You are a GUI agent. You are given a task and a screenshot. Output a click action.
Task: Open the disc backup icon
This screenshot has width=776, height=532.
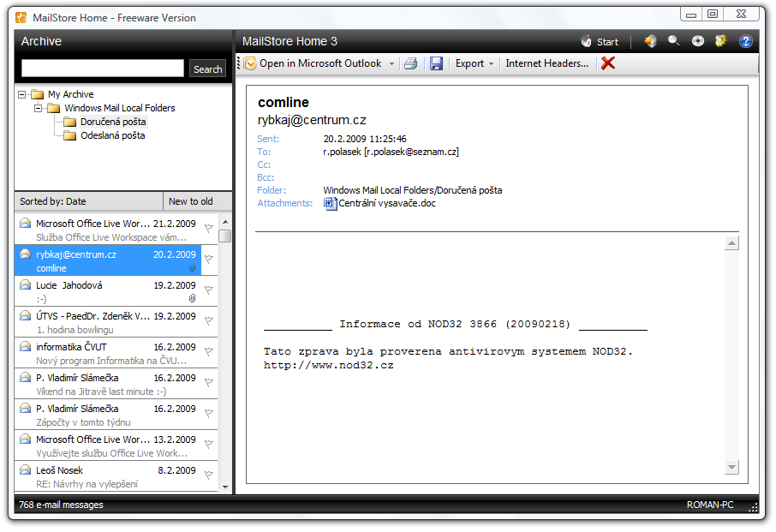point(698,41)
